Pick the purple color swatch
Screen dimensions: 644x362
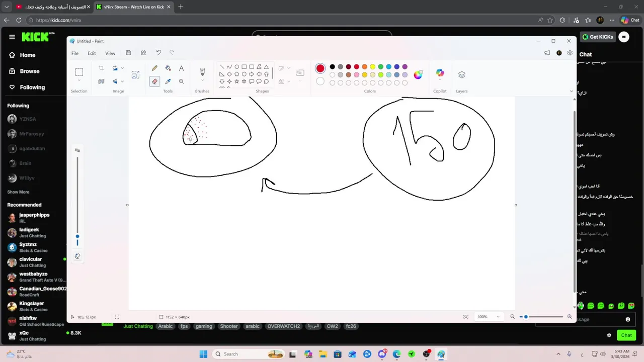pos(405,67)
